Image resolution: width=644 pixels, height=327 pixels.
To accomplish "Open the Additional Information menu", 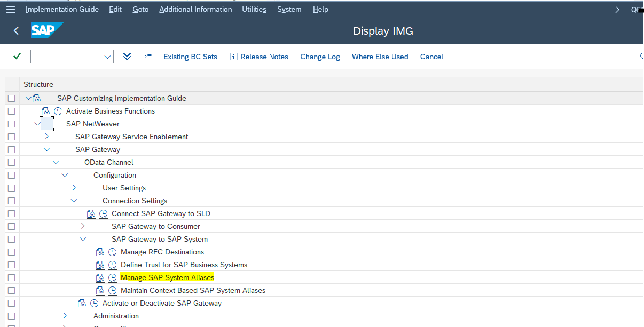I will pos(195,9).
